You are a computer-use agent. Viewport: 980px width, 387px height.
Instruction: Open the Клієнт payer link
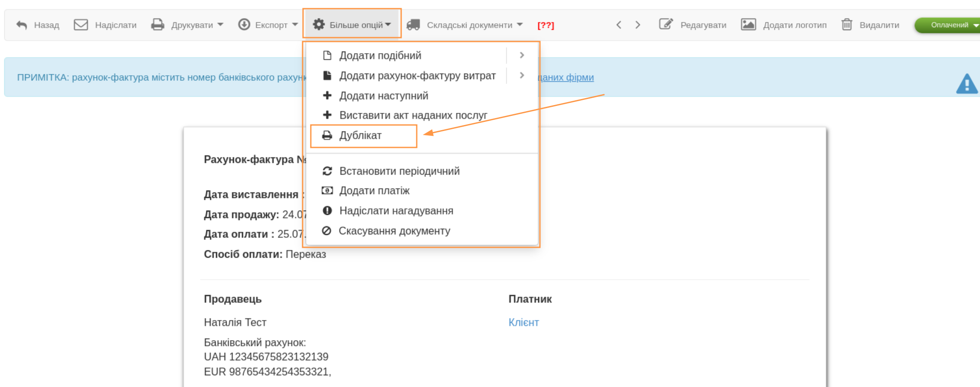coord(524,323)
